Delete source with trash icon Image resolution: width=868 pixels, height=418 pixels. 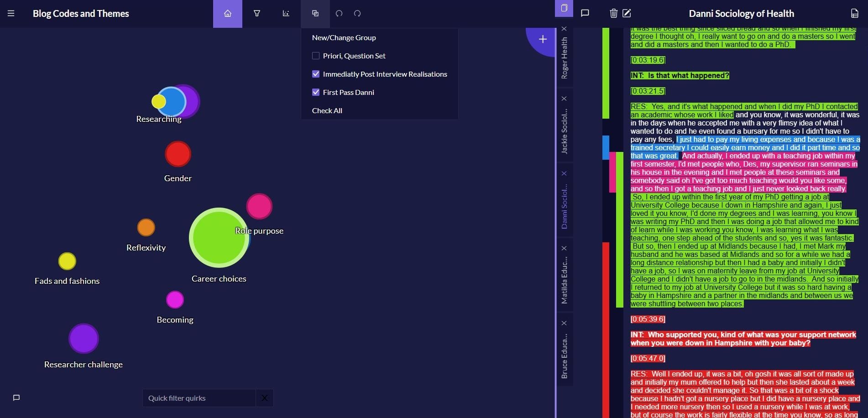(x=613, y=14)
